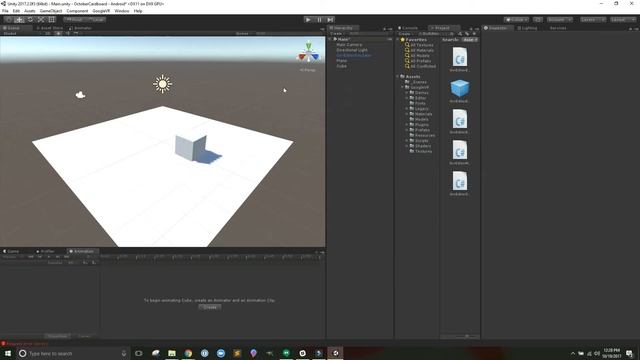Select the Rect transform tool
640x360 pixels.
point(51,19)
